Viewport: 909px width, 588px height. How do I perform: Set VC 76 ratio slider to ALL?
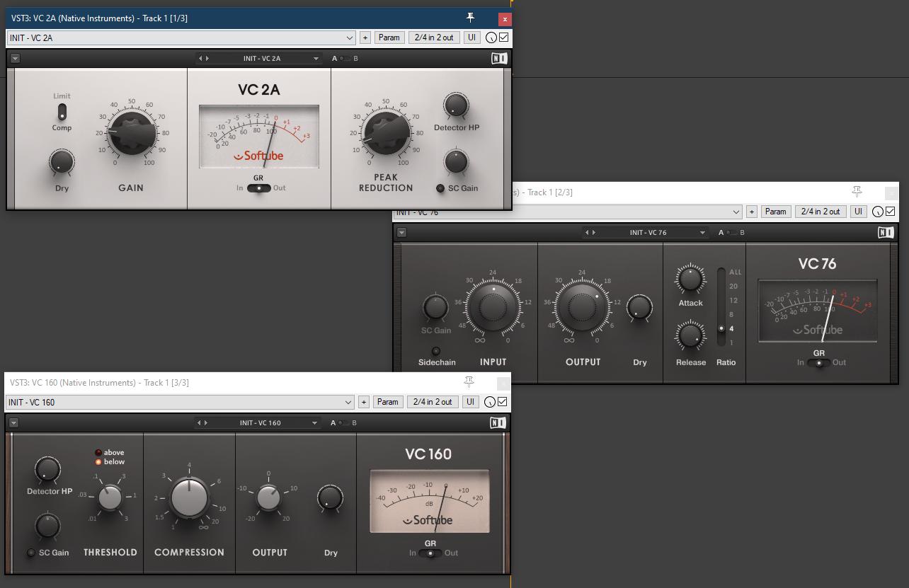(735, 272)
